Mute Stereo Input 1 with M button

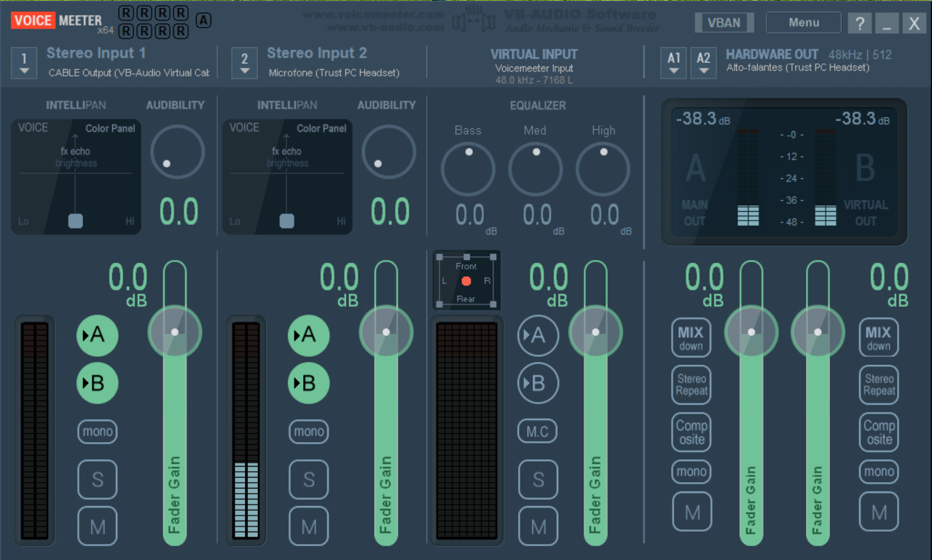tap(98, 526)
